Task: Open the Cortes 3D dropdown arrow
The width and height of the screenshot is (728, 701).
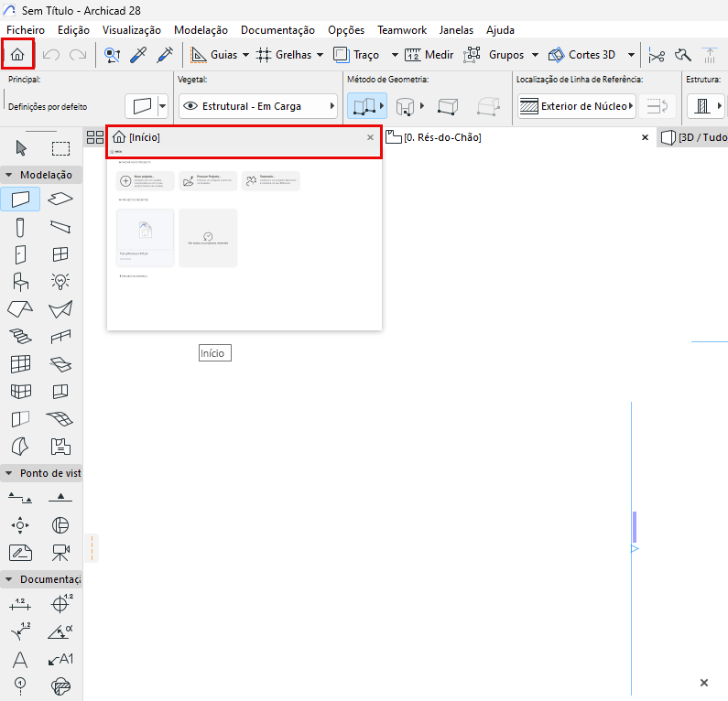Action: point(631,55)
